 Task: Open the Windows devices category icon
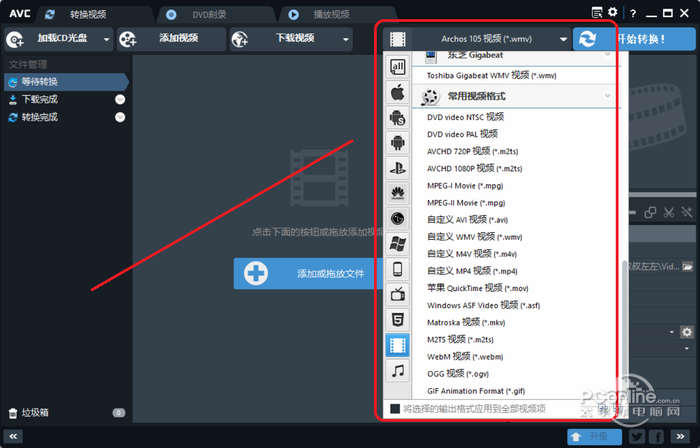(x=397, y=244)
